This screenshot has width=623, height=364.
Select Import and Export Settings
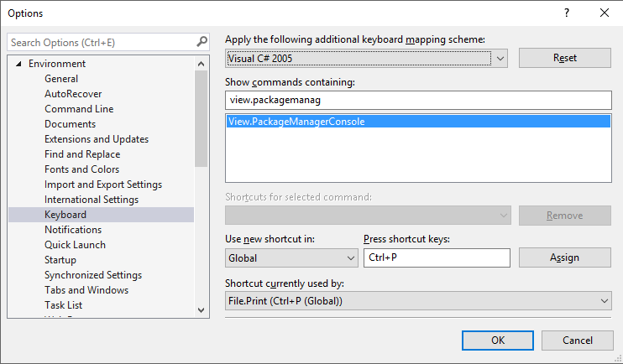[x=103, y=185]
